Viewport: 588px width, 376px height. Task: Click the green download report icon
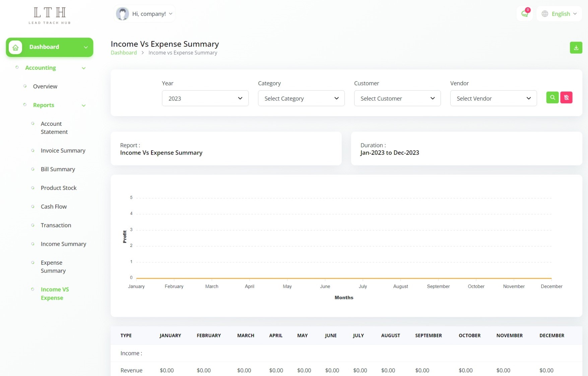pos(576,48)
